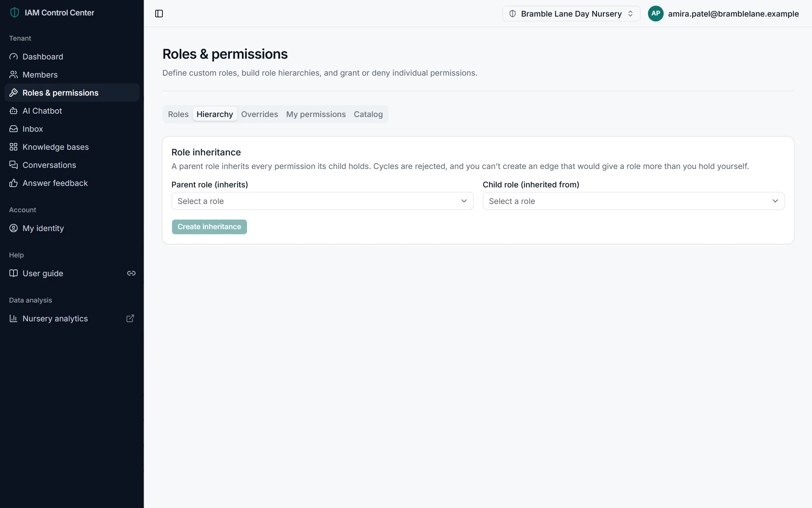Switch to the Overrides tab
812x508 pixels.
click(x=259, y=114)
